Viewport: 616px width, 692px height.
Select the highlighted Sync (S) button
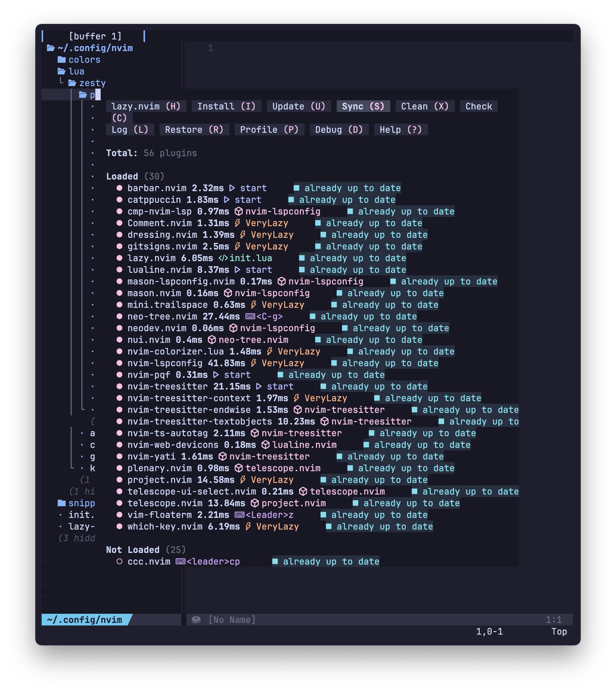(363, 106)
